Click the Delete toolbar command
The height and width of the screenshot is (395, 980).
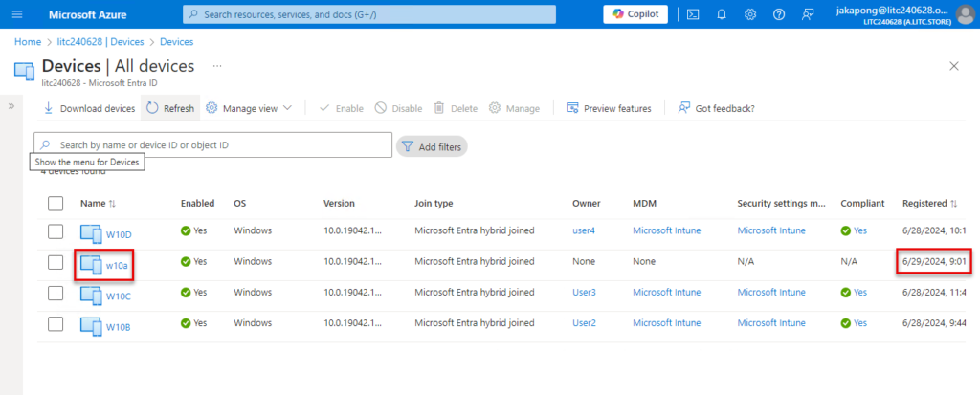pyautogui.click(x=456, y=108)
